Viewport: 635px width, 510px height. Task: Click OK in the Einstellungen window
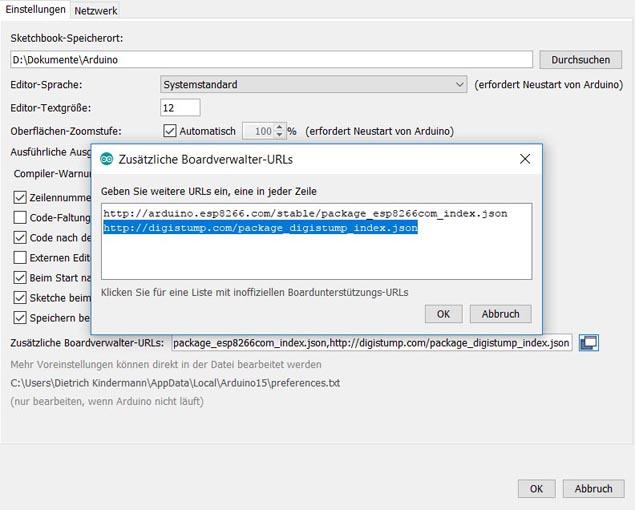click(x=537, y=489)
